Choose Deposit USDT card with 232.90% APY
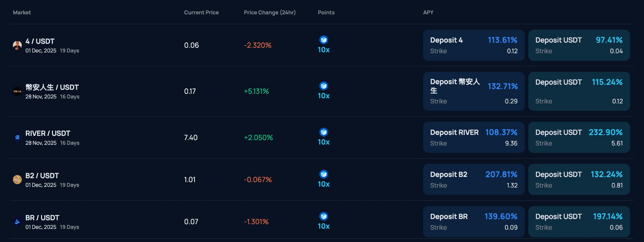The height and width of the screenshot is (242, 644). [579, 137]
